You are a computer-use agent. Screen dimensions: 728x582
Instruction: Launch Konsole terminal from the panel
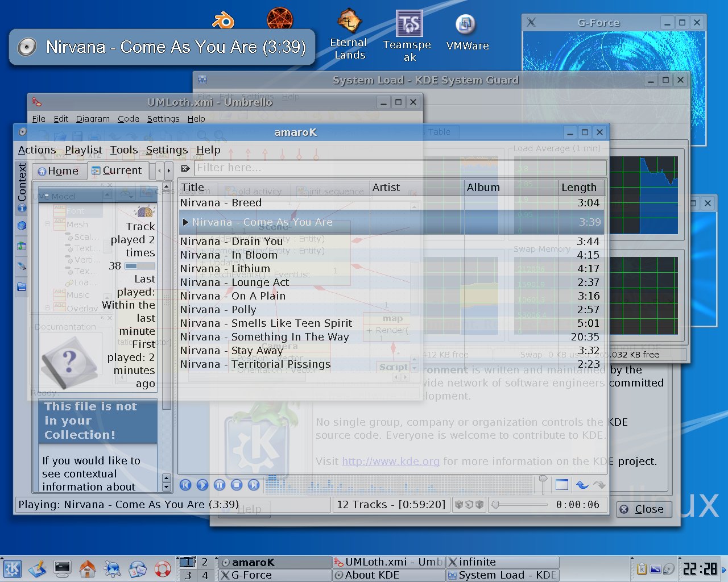click(x=63, y=568)
